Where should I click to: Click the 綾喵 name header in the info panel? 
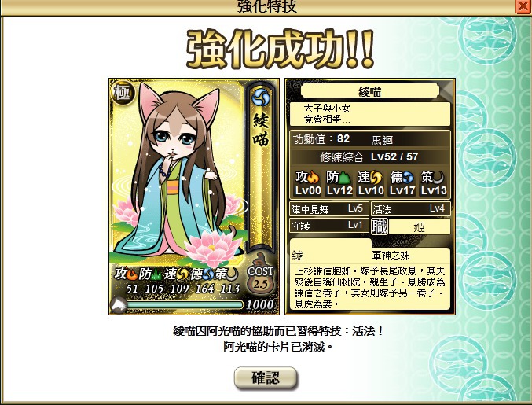coord(370,91)
